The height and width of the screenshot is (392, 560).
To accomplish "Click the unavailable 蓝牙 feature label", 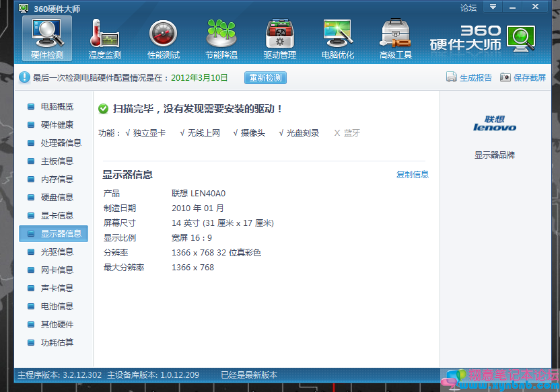I will pyautogui.click(x=352, y=133).
